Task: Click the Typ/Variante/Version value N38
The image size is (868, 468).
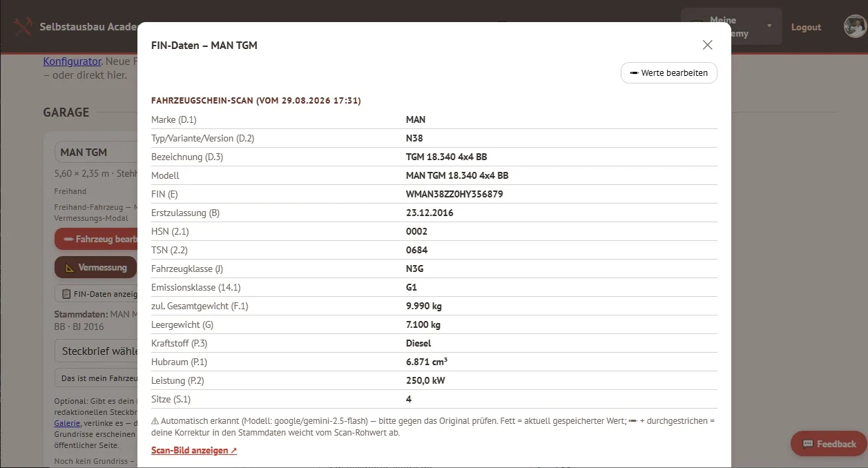Action: click(x=414, y=138)
